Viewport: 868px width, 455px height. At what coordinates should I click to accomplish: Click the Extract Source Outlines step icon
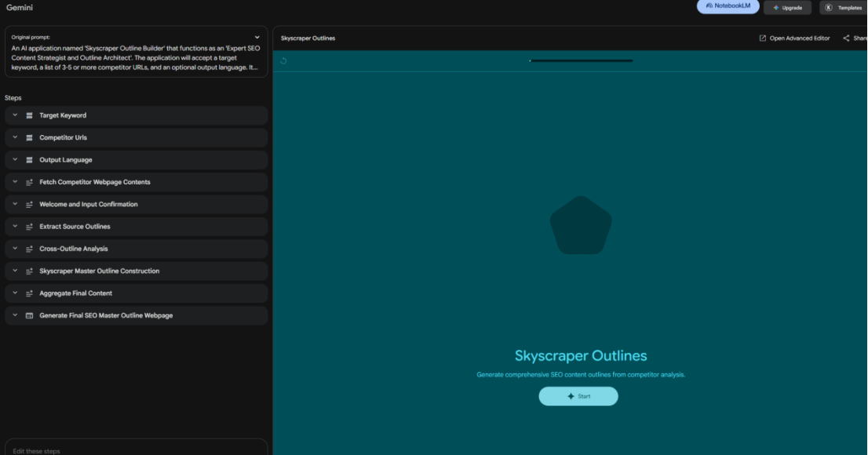coord(29,227)
